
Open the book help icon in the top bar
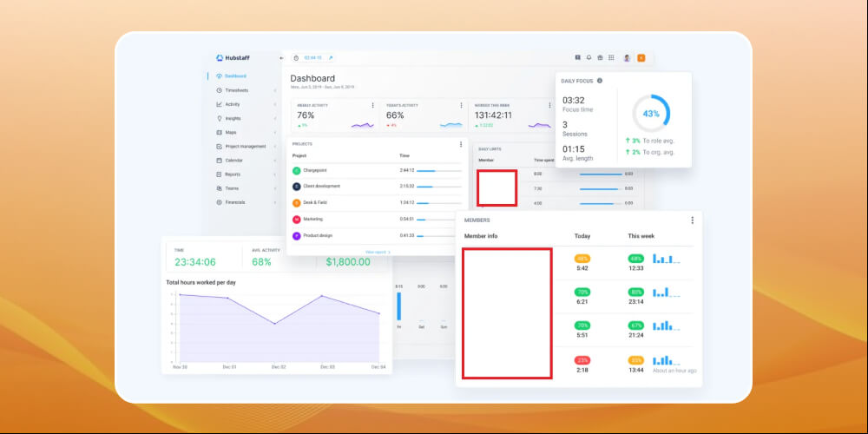577,57
